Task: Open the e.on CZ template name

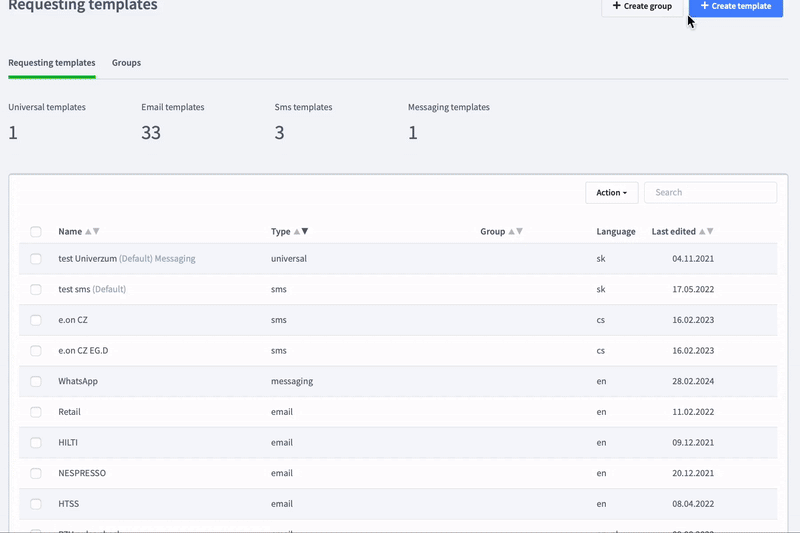Action: (73, 320)
